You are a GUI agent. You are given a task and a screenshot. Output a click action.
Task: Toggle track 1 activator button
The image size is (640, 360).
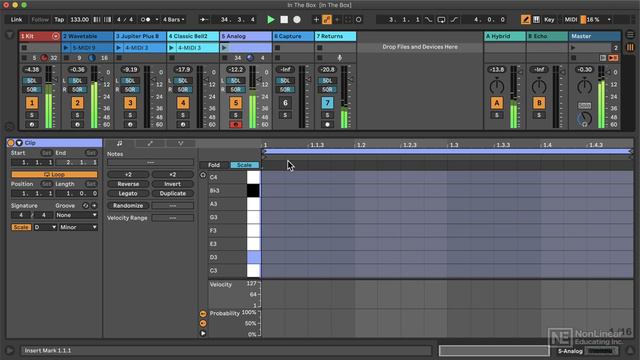coord(32,103)
